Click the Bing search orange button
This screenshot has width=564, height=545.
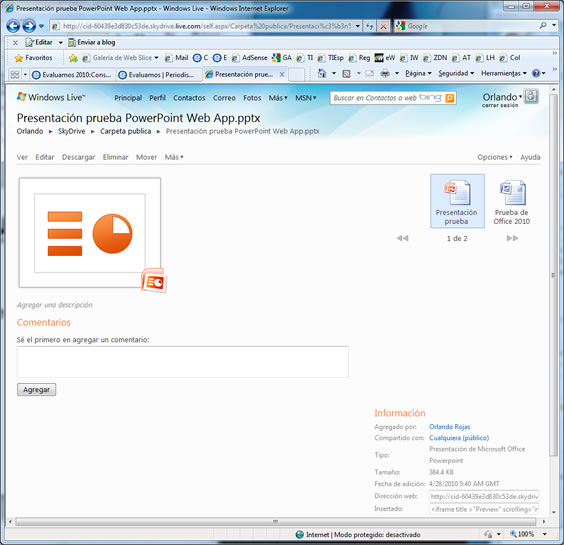pos(450,98)
